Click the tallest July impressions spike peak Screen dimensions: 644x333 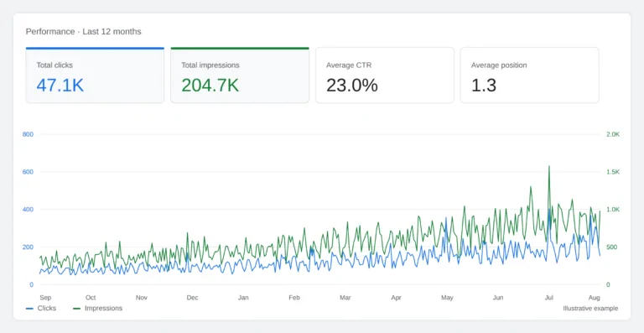tap(549, 166)
